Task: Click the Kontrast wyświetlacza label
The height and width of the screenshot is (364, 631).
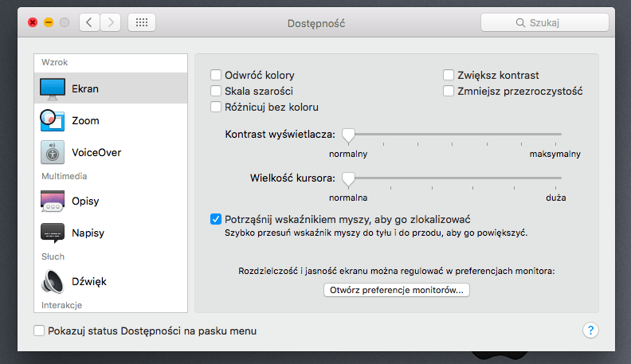Action: (x=280, y=135)
